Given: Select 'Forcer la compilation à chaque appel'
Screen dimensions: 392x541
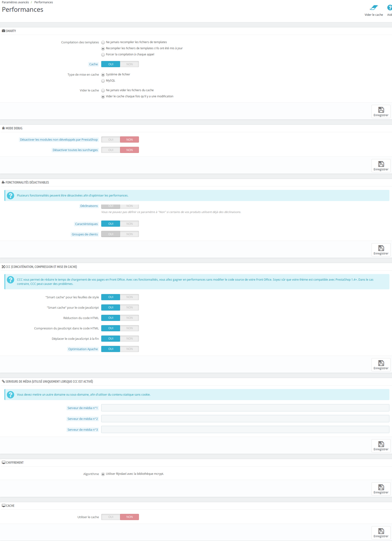Looking at the screenshot, I should (x=103, y=55).
